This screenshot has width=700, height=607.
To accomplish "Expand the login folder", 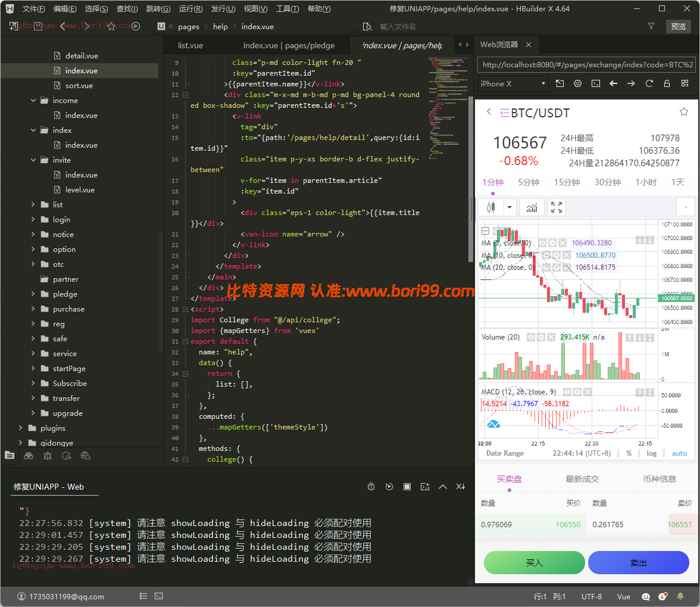I will point(33,219).
